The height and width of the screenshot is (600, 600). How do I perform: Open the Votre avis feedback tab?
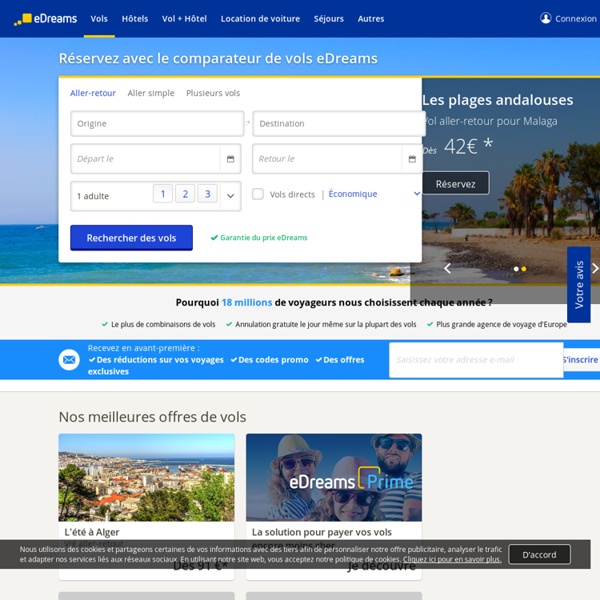click(579, 285)
